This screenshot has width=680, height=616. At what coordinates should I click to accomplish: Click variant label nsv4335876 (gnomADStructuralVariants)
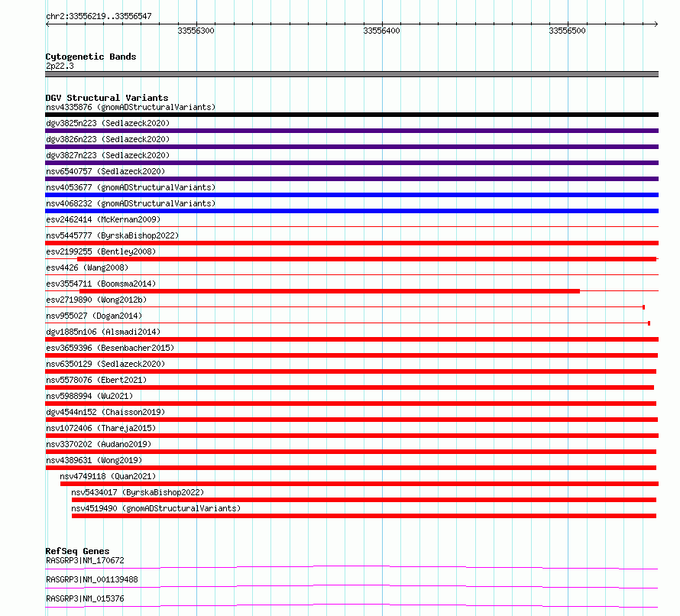131,107
